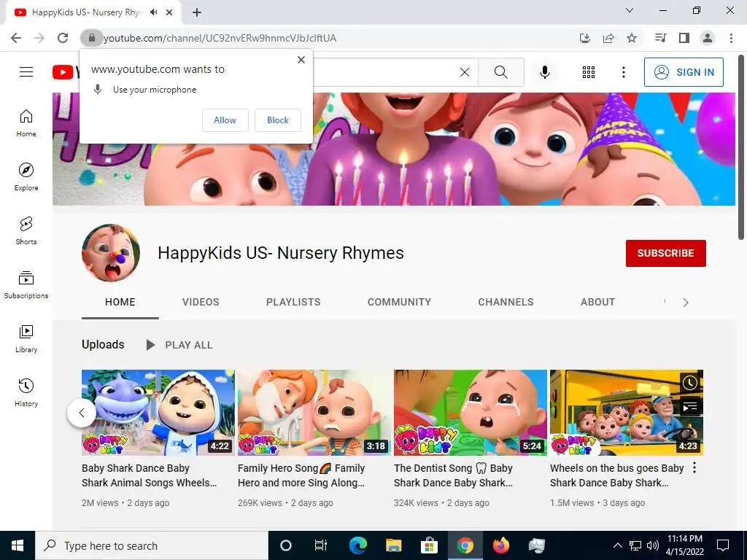Show more channel tabs with right chevron
Image resolution: width=747 pixels, height=560 pixels.
(685, 303)
